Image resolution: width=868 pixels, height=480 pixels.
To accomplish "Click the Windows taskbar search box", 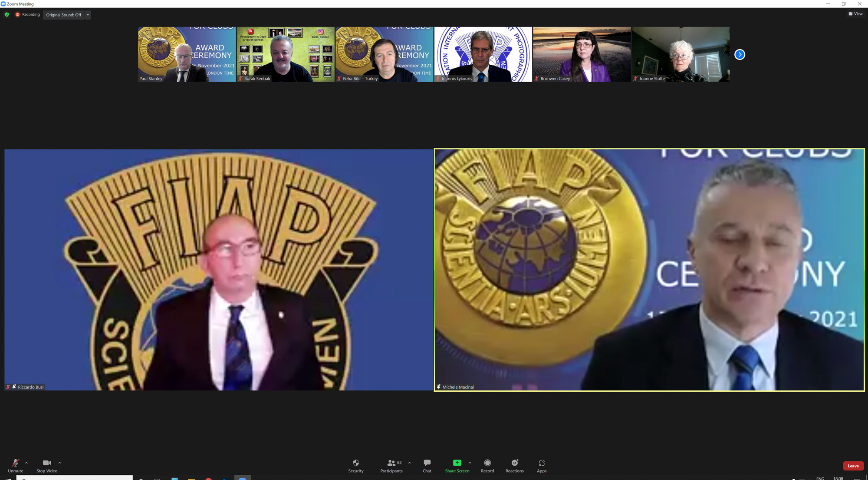I will pyautogui.click(x=74, y=478).
